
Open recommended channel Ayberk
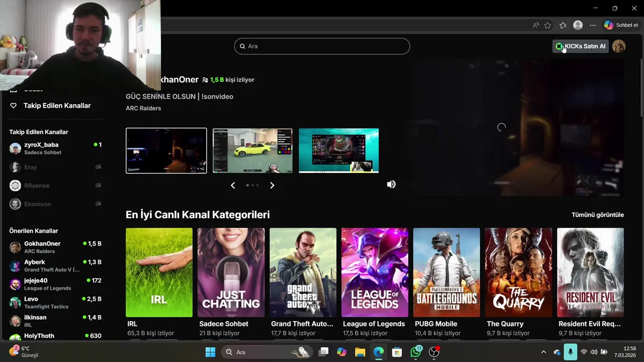pyautogui.click(x=55, y=265)
